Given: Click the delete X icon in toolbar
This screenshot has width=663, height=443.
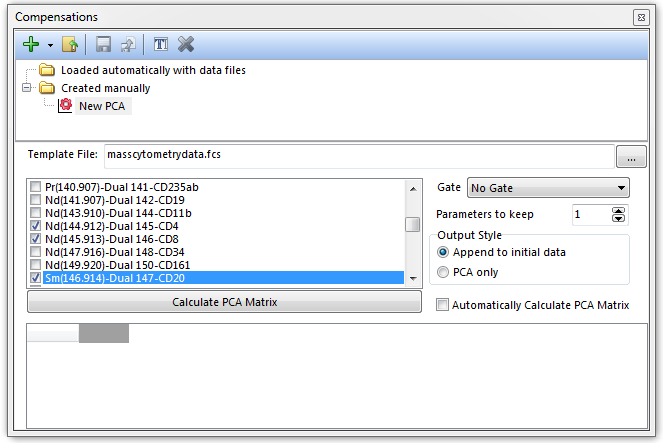Looking at the screenshot, I should tap(185, 44).
